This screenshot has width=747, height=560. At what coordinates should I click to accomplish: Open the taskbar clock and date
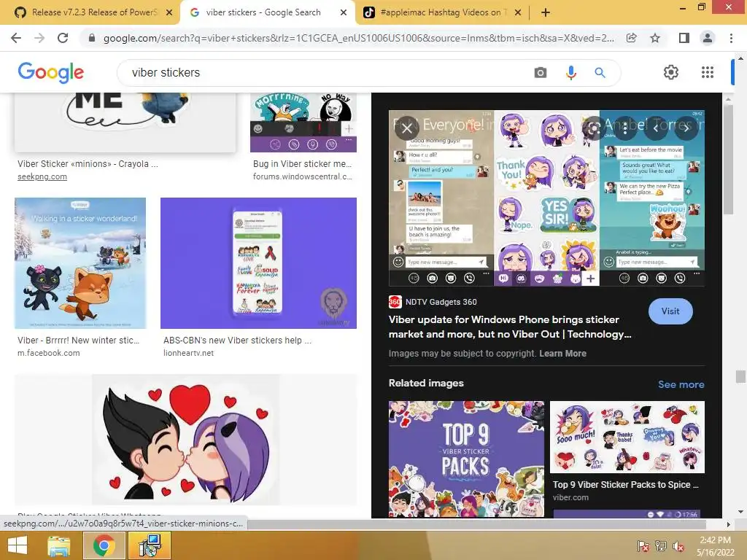point(715,546)
